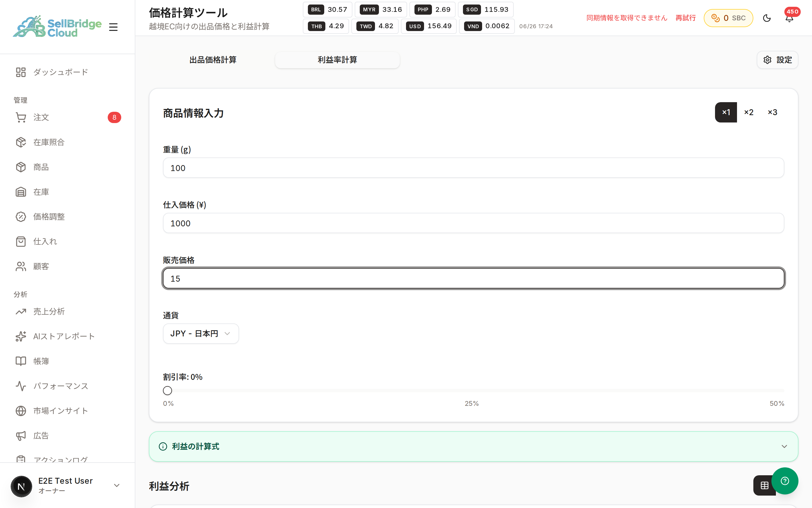812x508 pixels.
Task: Collapse the sidebar with the hamburger icon
Action: pos(113,27)
